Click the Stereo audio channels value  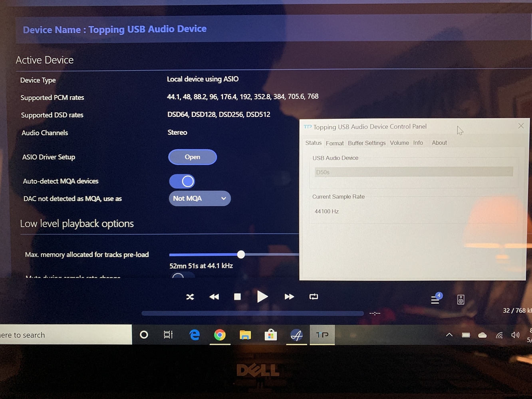point(177,132)
